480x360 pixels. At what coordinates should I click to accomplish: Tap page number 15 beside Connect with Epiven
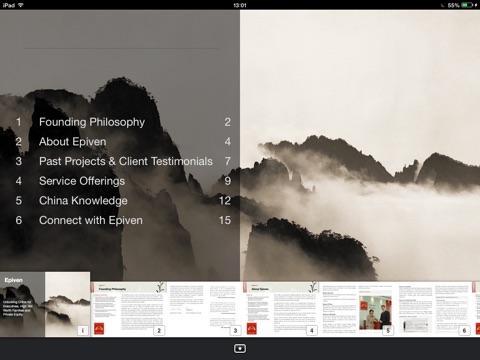225,220
